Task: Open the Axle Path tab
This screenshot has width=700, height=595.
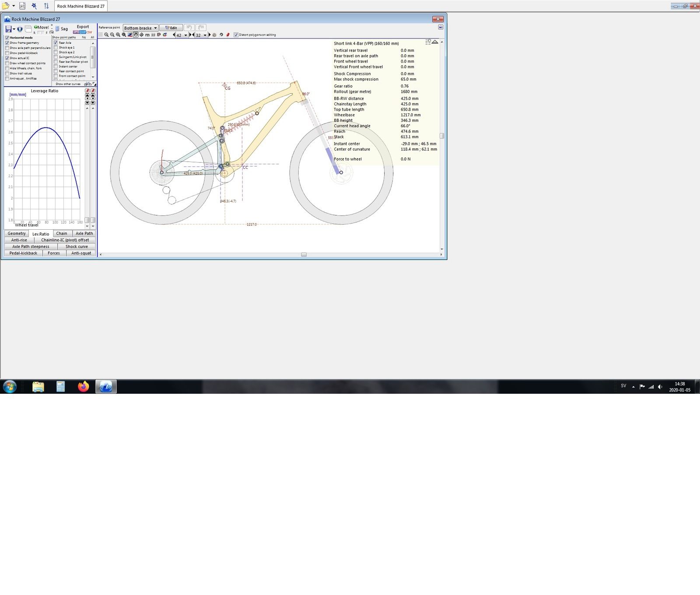Action: pos(84,234)
